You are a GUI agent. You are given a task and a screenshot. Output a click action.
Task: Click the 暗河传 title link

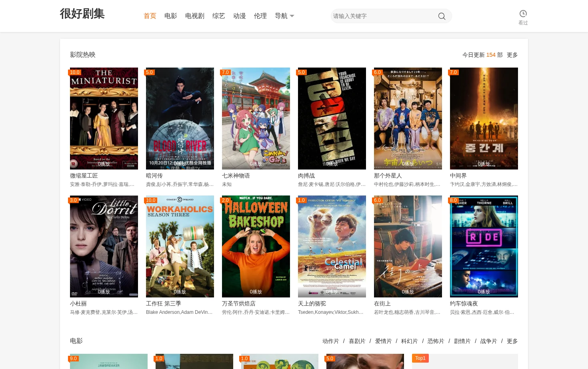[154, 176]
